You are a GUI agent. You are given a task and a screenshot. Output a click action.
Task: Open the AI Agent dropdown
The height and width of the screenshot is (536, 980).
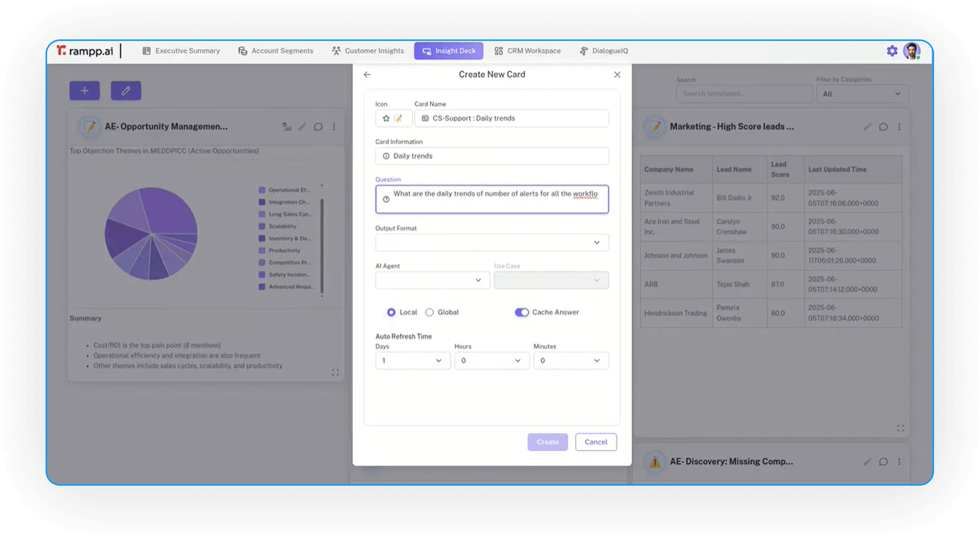click(x=432, y=281)
